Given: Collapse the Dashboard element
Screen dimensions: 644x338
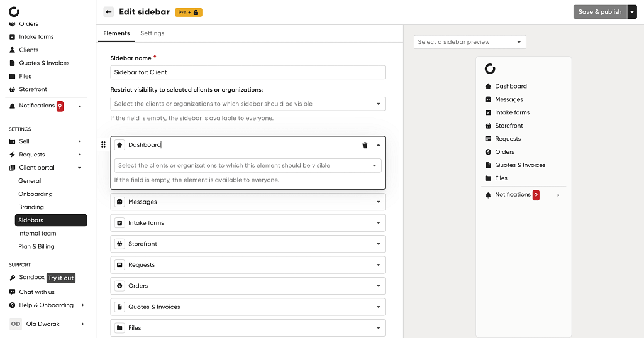Looking at the screenshot, I should point(378,144).
